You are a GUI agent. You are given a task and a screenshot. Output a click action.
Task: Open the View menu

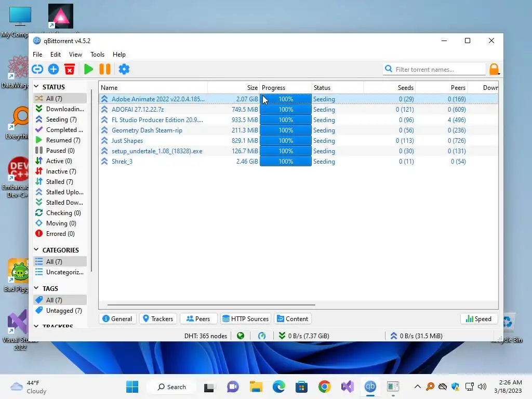75,54
